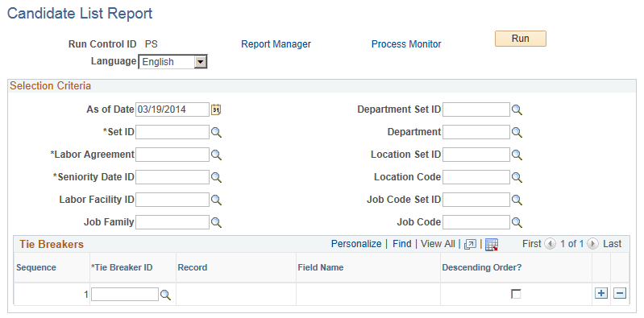The width and height of the screenshot is (644, 318).
Task: Focus the Seniority Date ID input
Action: (x=172, y=177)
